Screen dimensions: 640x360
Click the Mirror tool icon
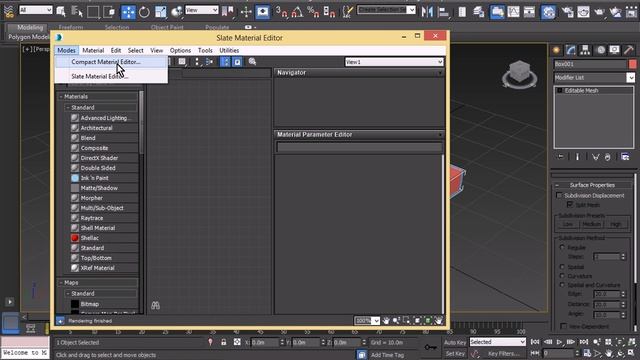[x=427, y=12]
